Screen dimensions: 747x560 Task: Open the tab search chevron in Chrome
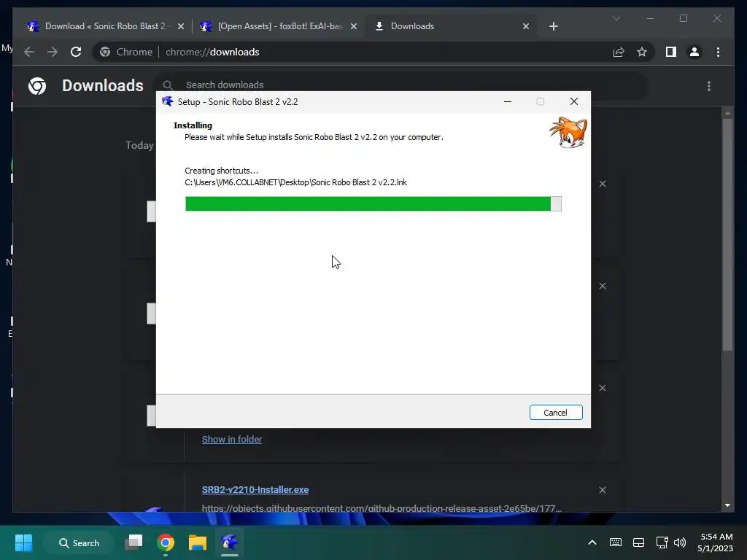(x=616, y=18)
